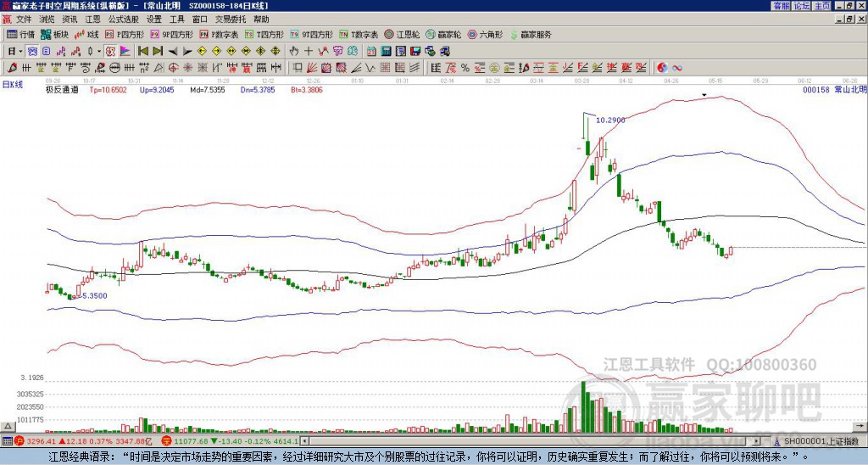Click the horizontal scrollbar left arrow

[305, 441]
